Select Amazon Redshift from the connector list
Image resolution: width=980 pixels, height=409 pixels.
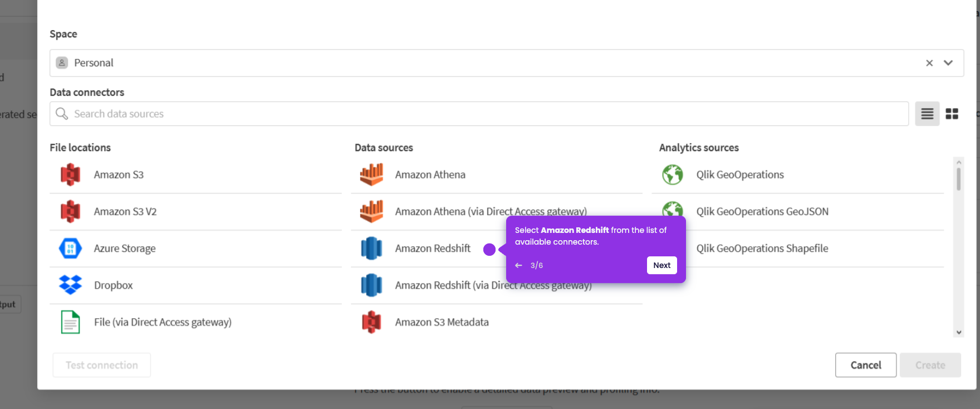[x=433, y=248]
